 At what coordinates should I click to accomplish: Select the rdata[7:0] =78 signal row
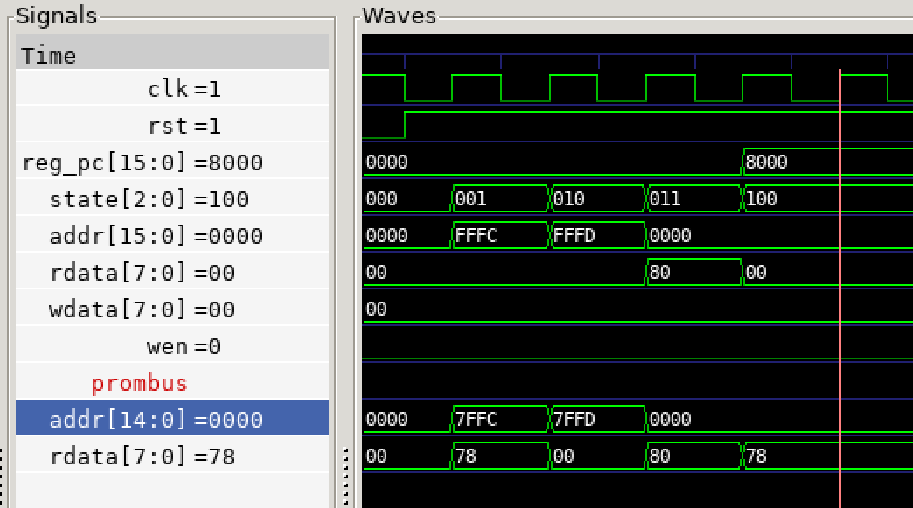point(172,456)
